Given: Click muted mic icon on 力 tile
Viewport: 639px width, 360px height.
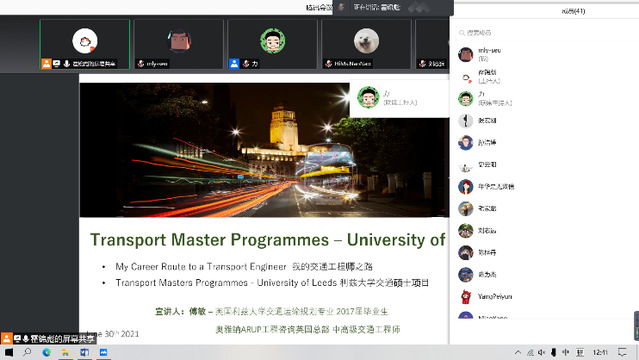Looking at the screenshot, I should point(246,64).
